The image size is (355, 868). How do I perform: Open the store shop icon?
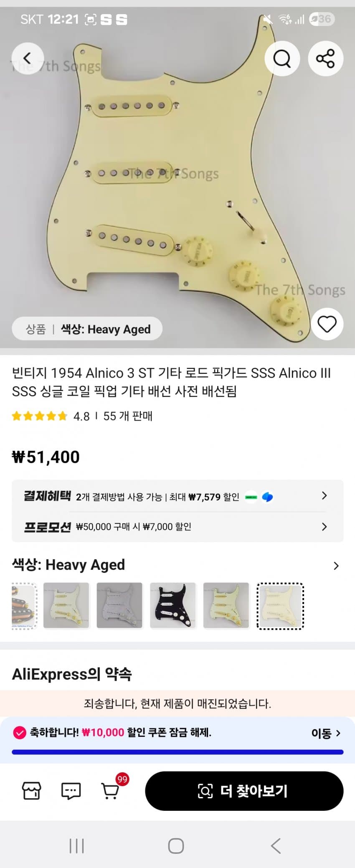click(x=31, y=790)
